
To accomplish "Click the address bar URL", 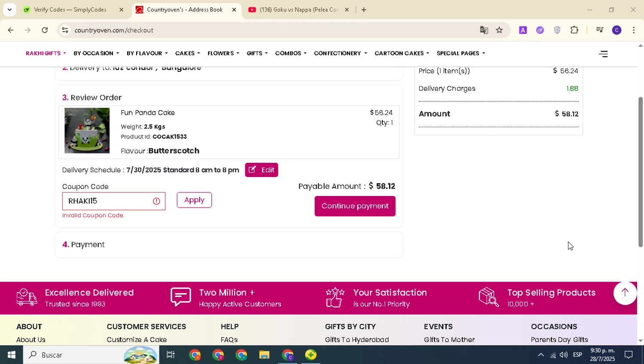I will (114, 30).
